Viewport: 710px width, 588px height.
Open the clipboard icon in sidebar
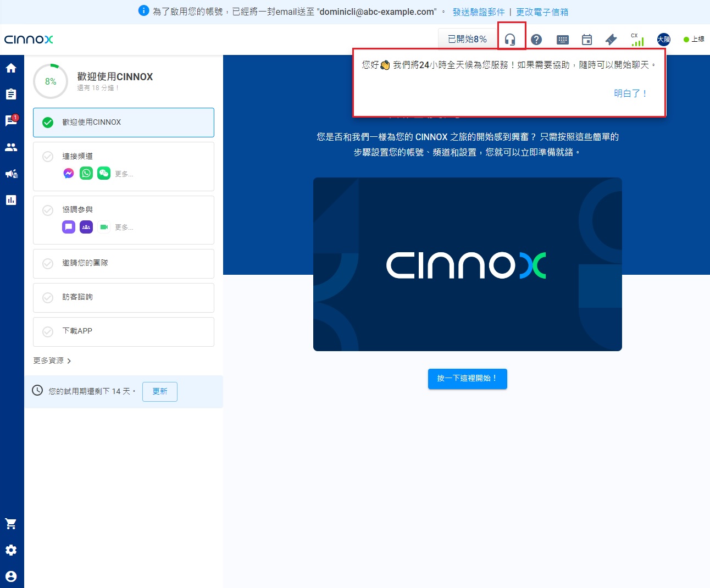point(11,94)
